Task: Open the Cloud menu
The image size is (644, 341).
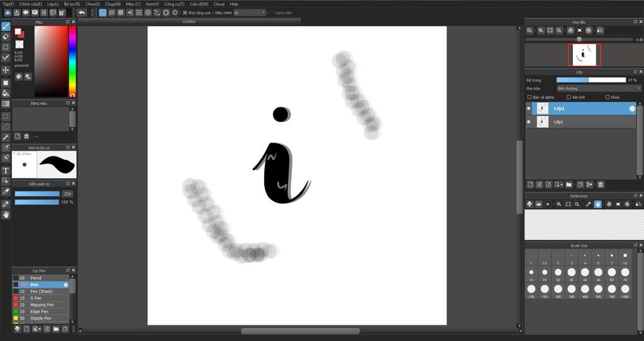Action: (219, 4)
